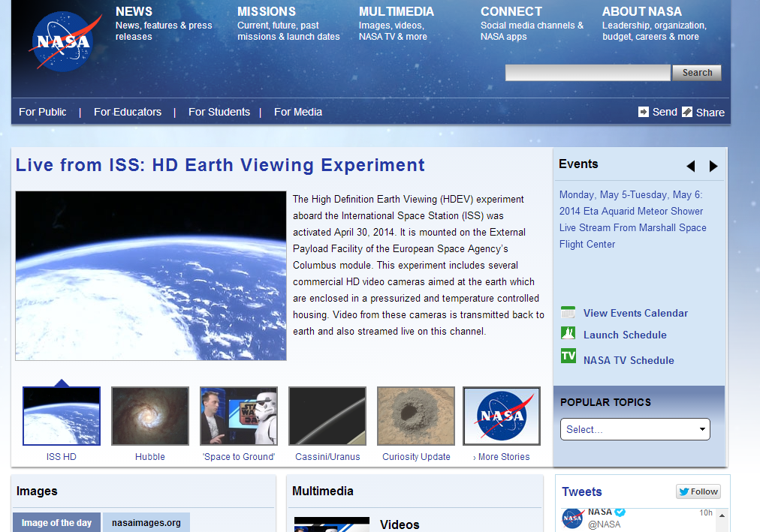Image resolution: width=760 pixels, height=532 pixels.
Task: Click the verified badge next to NASA tweet name
Action: click(x=620, y=512)
